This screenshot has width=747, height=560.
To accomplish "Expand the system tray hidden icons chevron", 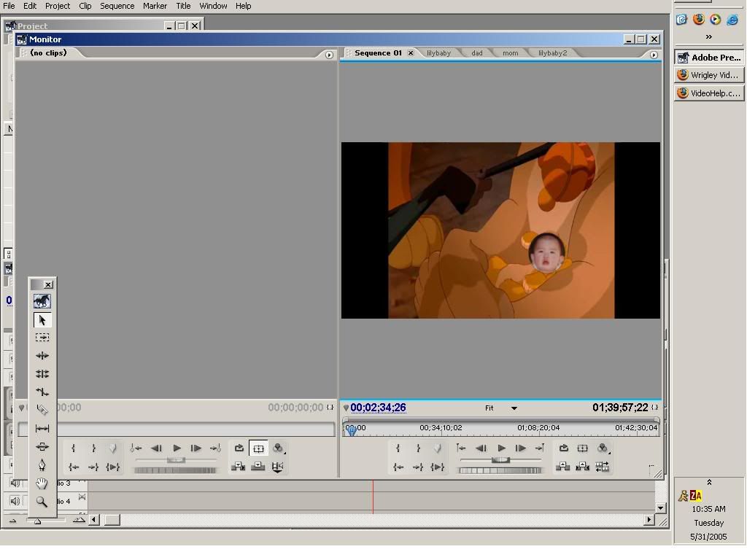I will [x=709, y=483].
